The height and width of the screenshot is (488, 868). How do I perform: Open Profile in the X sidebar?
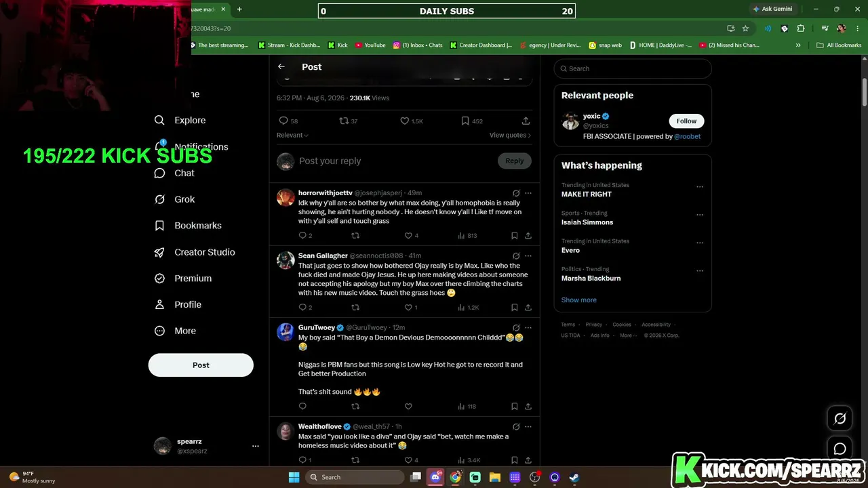pos(178,305)
